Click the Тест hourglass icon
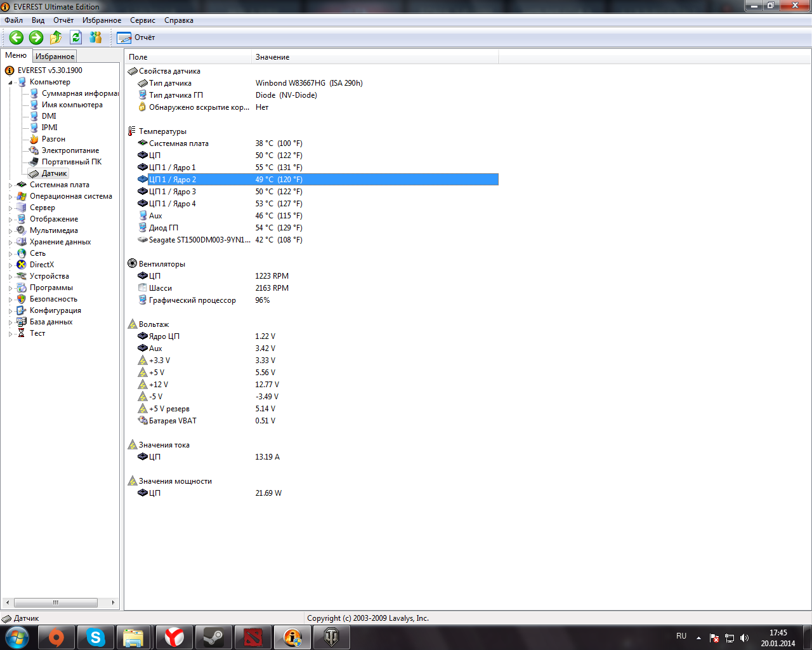The width and height of the screenshot is (812, 650). point(22,333)
